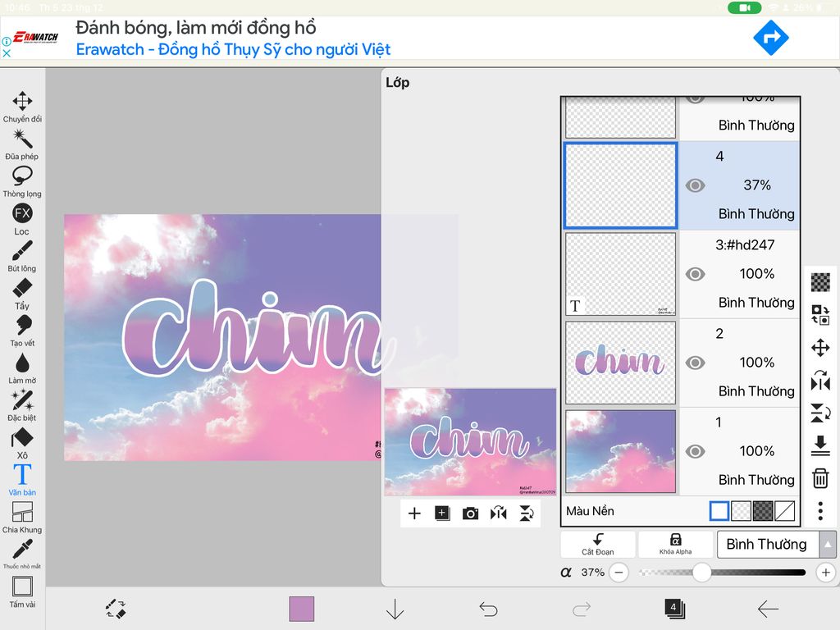Toggle brush/eraser switch icon in bottom bar
Screen dimensions: 840x630
click(115, 609)
